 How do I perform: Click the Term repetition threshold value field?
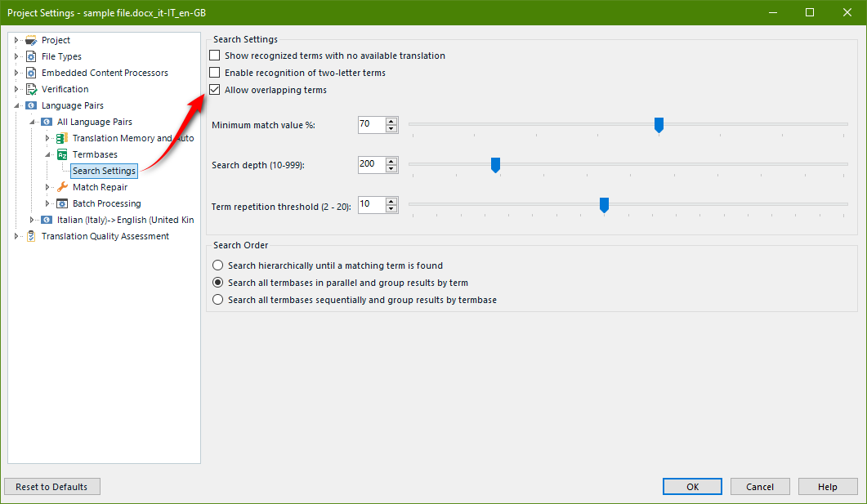pos(372,204)
